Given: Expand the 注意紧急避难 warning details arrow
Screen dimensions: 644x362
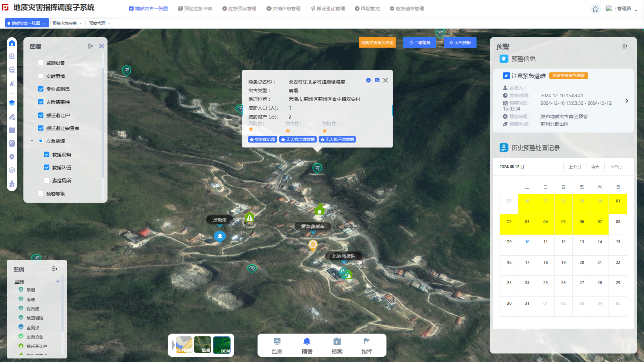Looking at the screenshot, I should click(627, 101).
